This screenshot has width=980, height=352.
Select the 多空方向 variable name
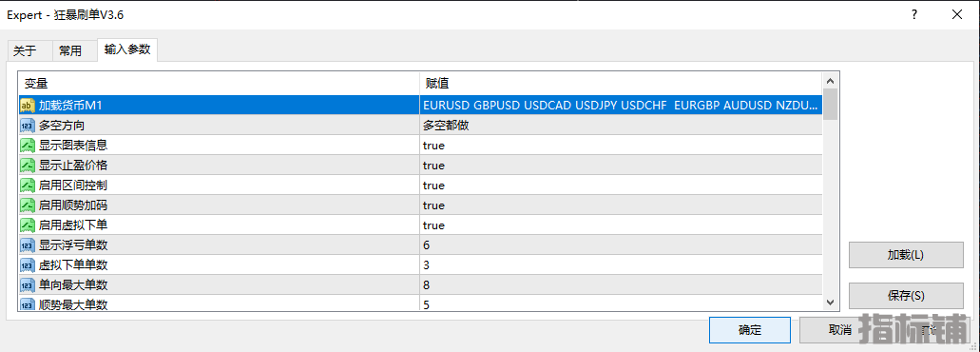[x=62, y=125]
